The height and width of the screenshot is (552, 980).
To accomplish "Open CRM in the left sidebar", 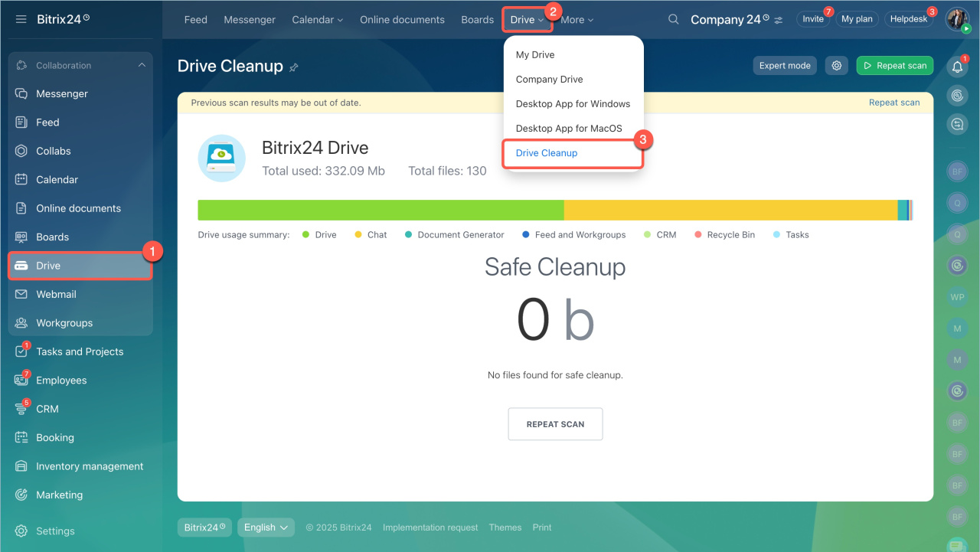I will point(47,409).
